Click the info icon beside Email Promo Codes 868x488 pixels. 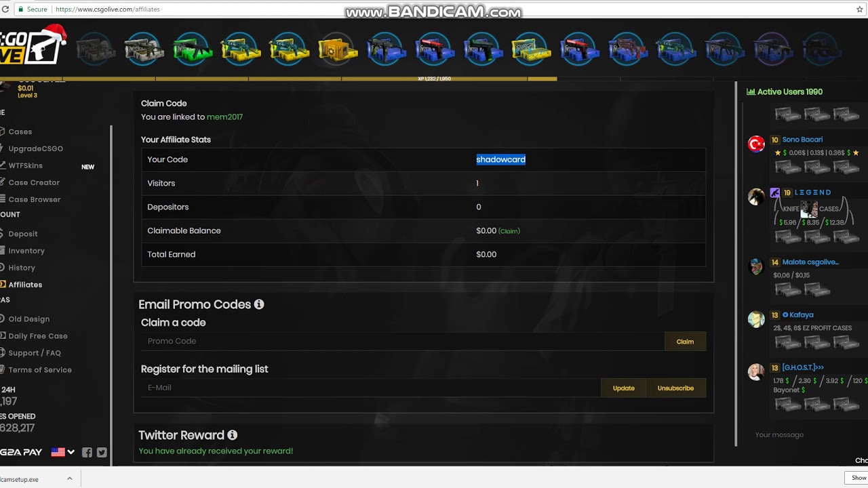tap(259, 304)
